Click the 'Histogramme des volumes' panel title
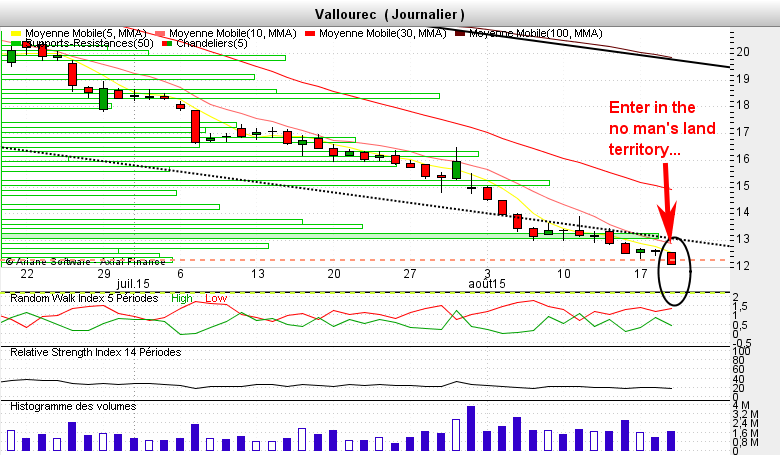780x455 pixels. 73,406
